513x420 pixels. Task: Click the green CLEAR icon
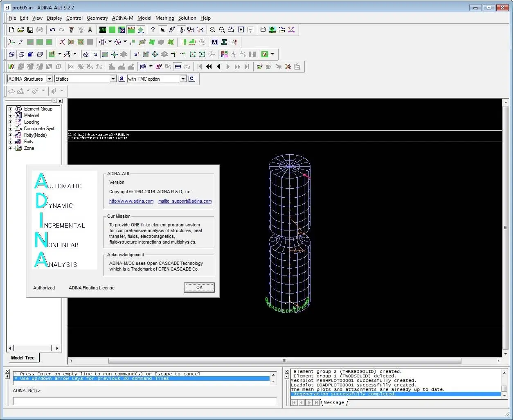coord(103,30)
